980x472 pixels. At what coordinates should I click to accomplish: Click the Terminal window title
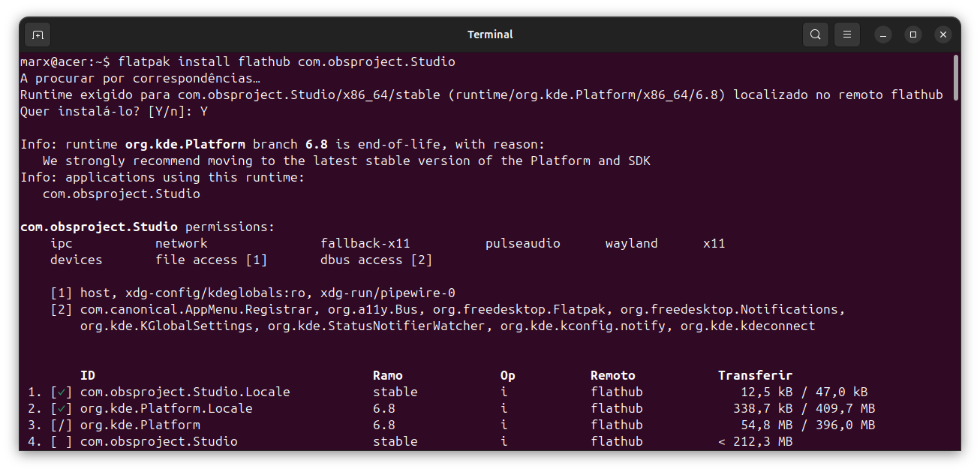pyautogui.click(x=490, y=35)
